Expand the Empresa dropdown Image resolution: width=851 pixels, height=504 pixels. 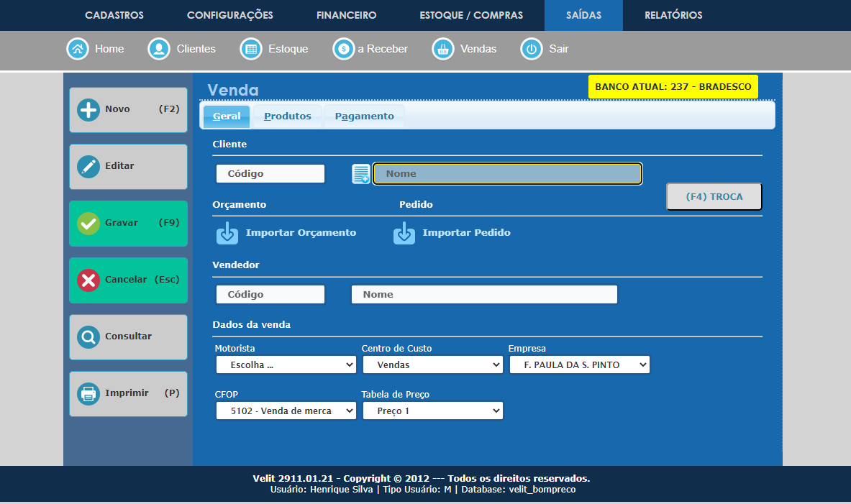pyautogui.click(x=579, y=365)
